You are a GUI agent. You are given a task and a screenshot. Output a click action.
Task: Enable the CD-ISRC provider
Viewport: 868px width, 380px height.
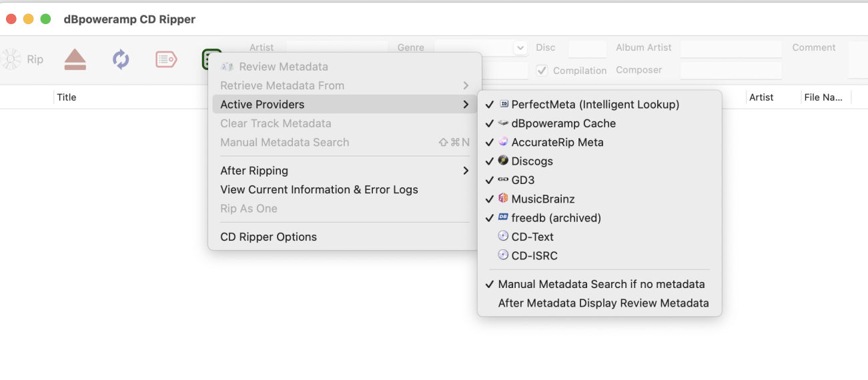point(534,256)
